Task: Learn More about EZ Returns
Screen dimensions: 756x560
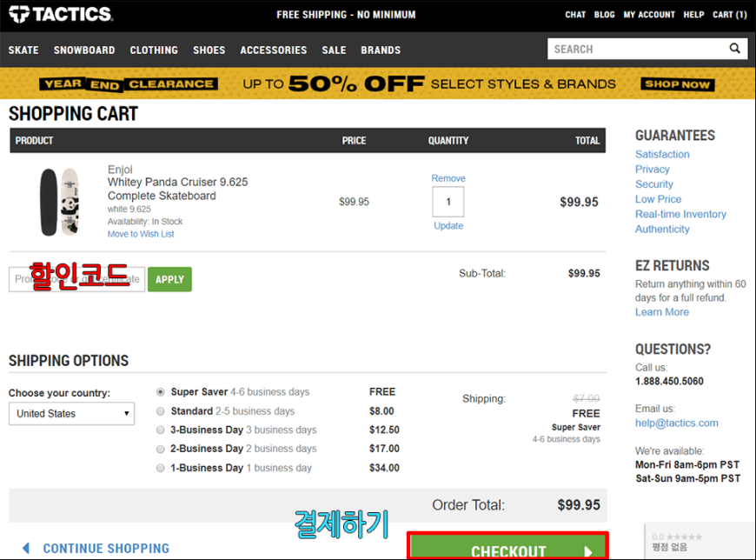Action: [662, 312]
